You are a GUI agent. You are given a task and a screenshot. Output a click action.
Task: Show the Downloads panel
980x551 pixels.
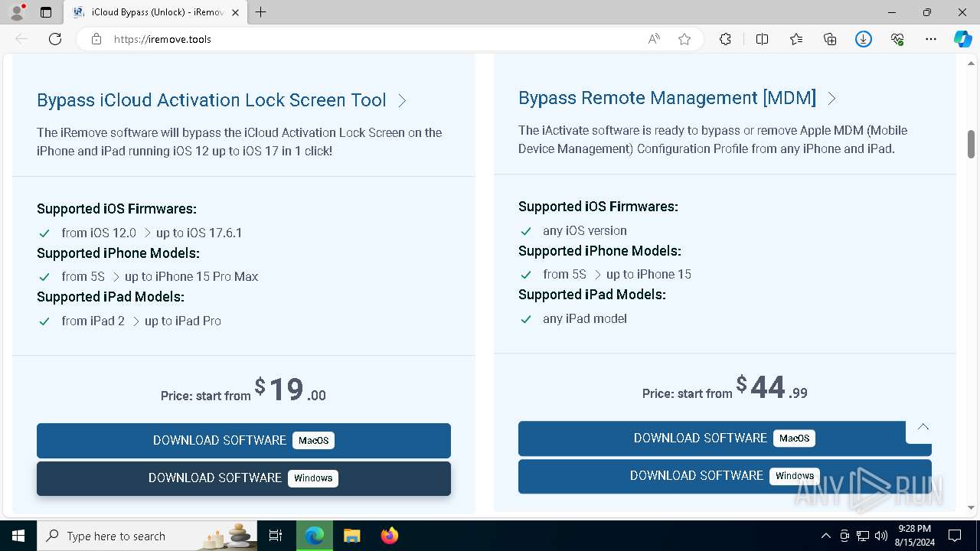coord(864,39)
